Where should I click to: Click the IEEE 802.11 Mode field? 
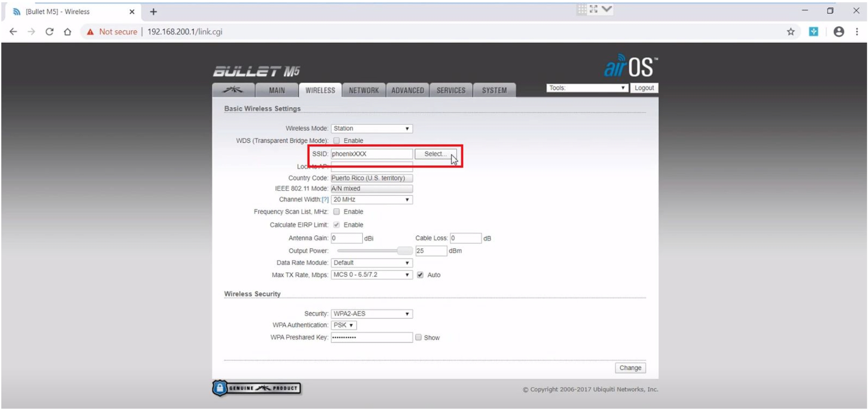pyautogui.click(x=371, y=189)
